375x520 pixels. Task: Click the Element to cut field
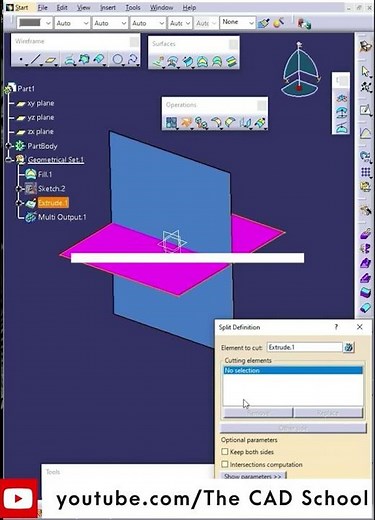(304, 347)
